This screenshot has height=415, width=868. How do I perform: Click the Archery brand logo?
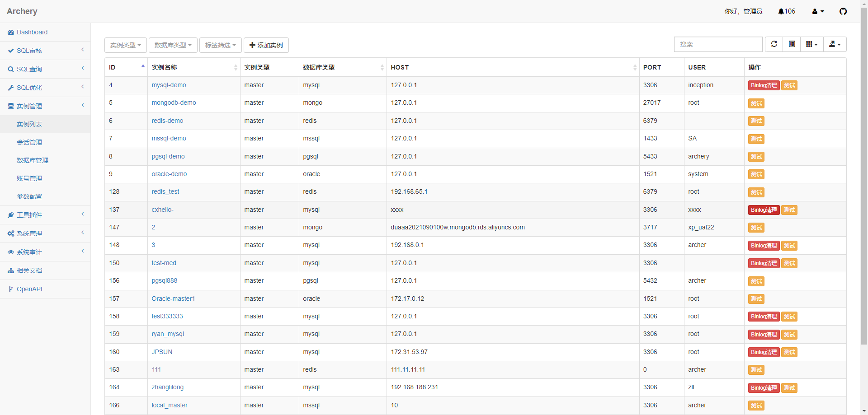click(x=22, y=11)
